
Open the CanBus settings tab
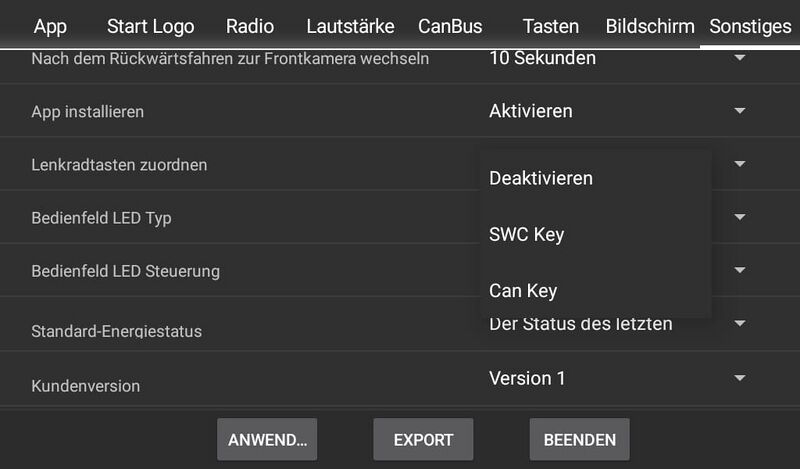click(450, 26)
